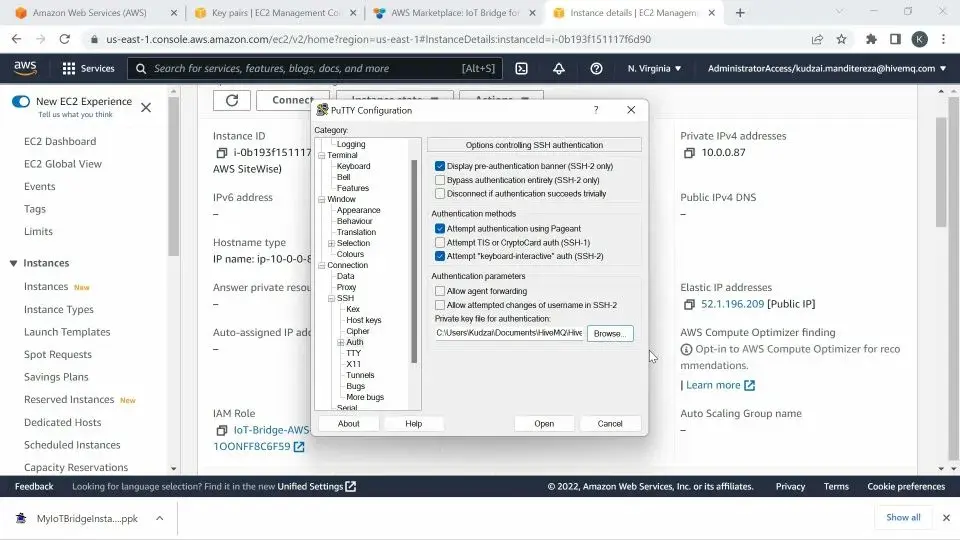Collapse the Instances sidebar section

(13, 263)
